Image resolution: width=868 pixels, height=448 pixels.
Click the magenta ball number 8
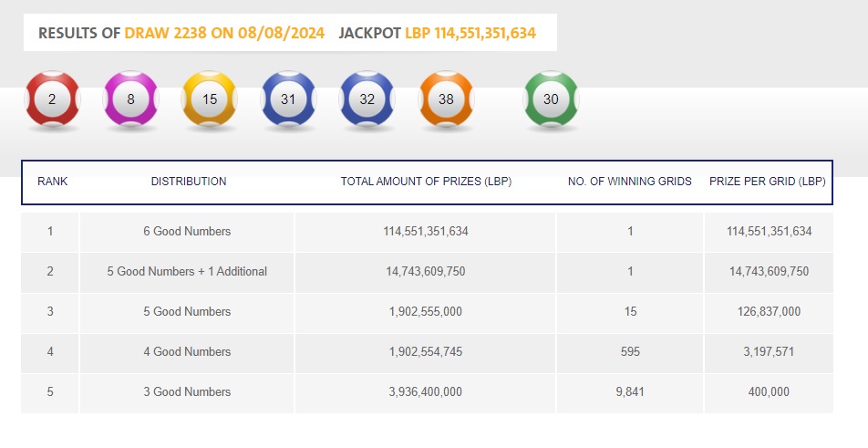pyautogui.click(x=131, y=99)
